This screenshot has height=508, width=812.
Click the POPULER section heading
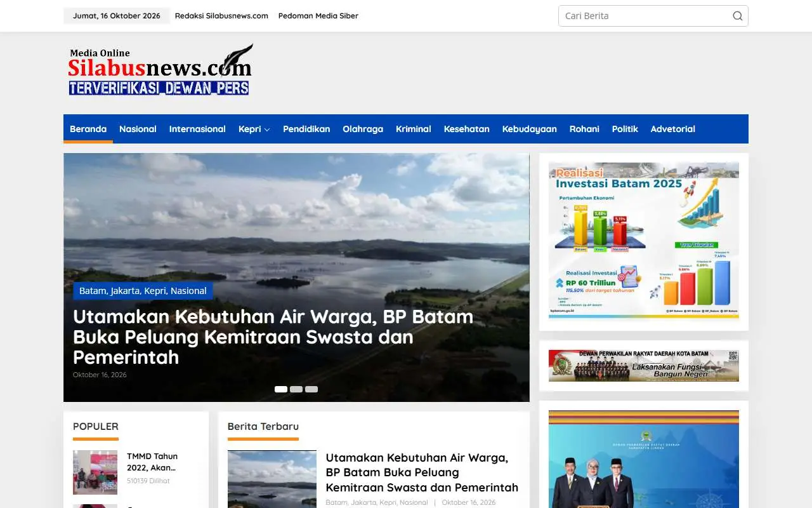[x=96, y=426]
